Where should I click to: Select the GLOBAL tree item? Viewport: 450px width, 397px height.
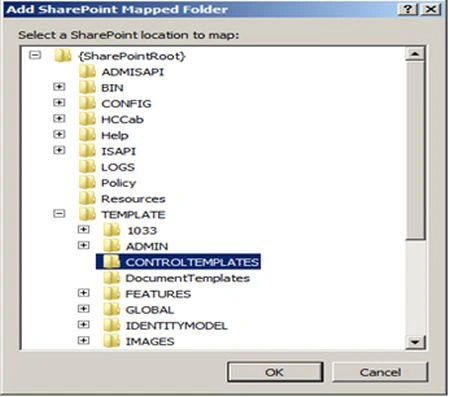click(x=150, y=310)
